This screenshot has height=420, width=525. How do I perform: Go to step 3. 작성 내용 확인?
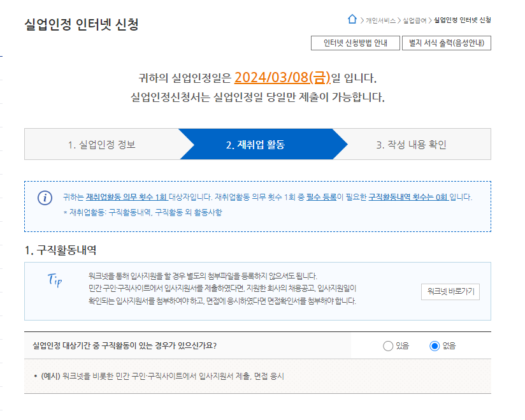411,144
